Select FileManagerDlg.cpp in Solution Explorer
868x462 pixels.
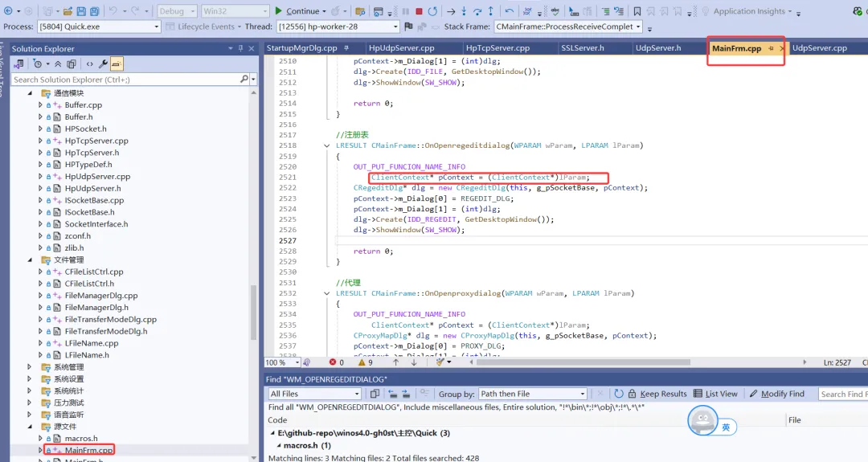(100, 296)
